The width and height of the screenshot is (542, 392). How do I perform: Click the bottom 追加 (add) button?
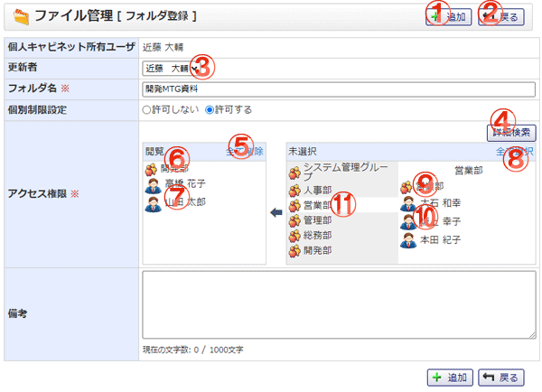tap(450, 378)
